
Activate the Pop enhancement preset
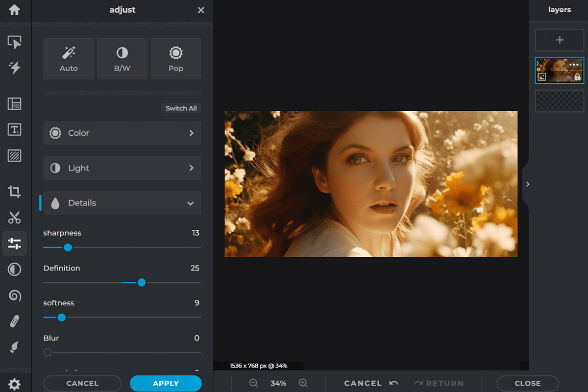click(175, 58)
